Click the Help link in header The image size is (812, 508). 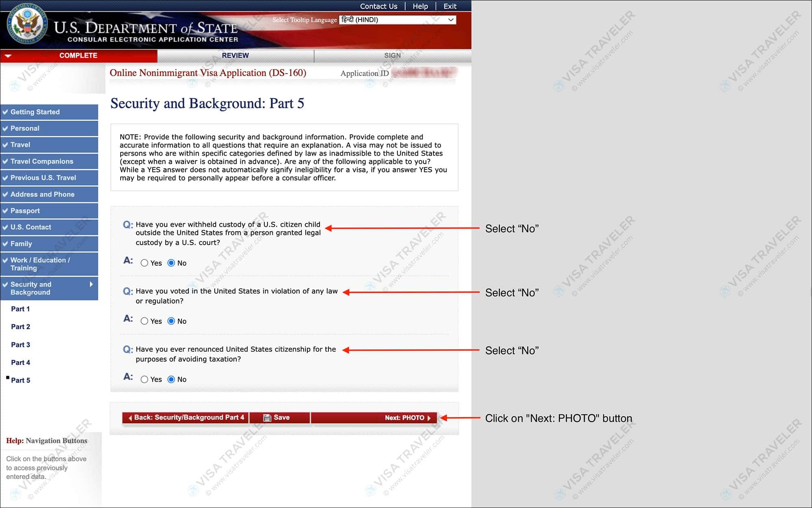[421, 6]
